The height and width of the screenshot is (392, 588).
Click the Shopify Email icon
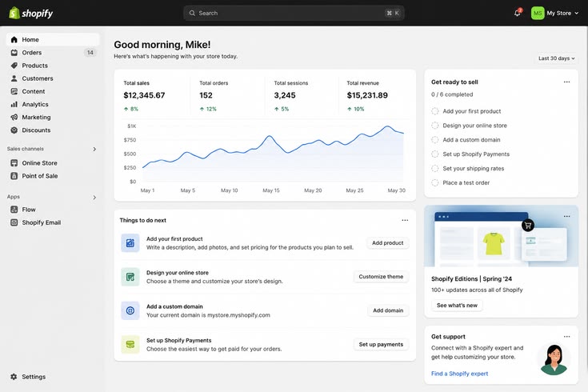[14, 222]
